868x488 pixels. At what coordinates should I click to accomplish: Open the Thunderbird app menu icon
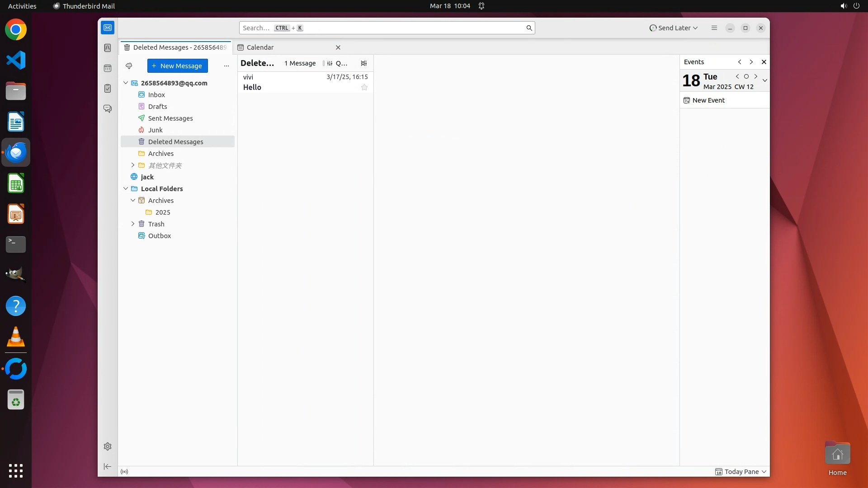tap(714, 28)
